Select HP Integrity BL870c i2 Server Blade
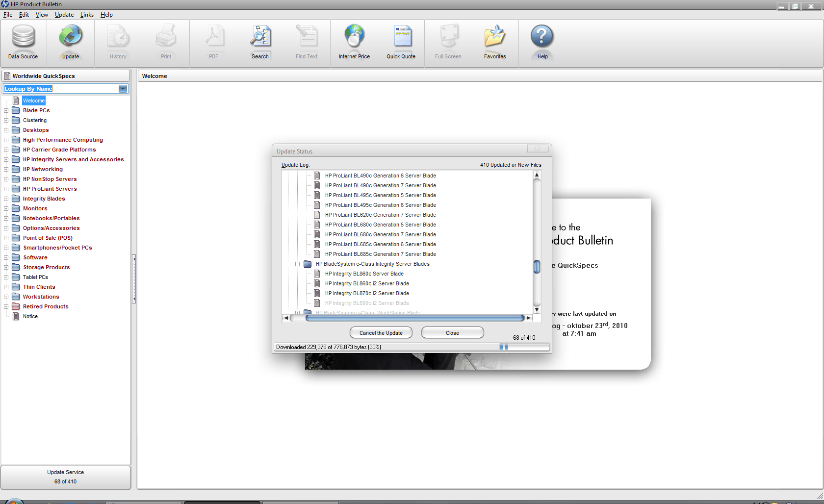This screenshot has height=504, width=824. coord(367,293)
